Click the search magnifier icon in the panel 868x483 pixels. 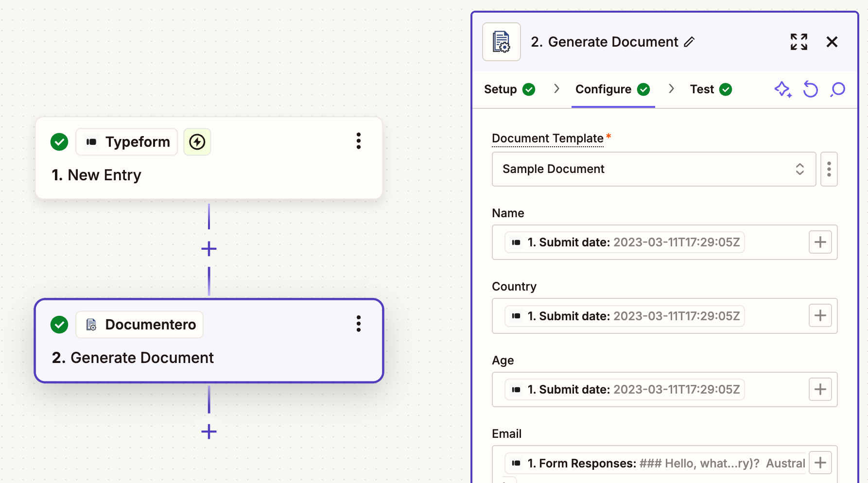(838, 89)
